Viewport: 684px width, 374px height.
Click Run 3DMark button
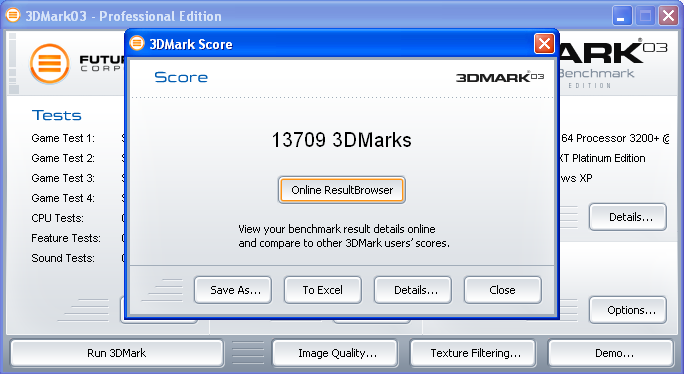point(117,353)
